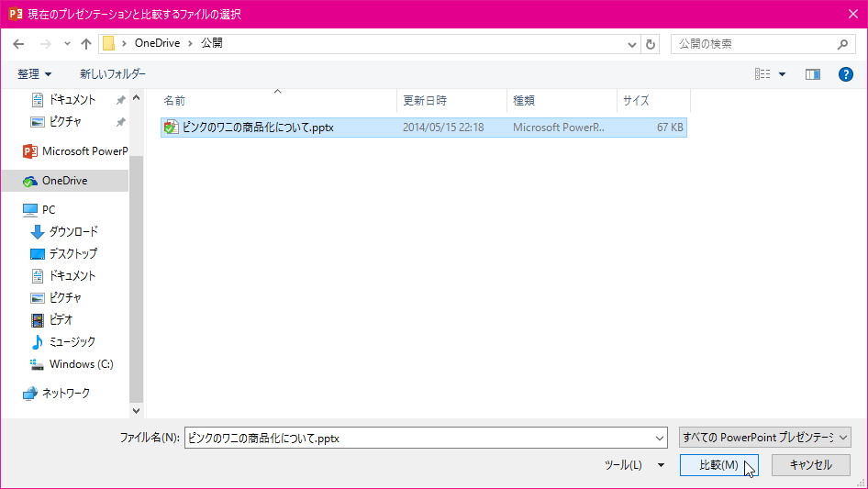868x489 pixels.
Task: Refresh the folder view
Action: pyautogui.click(x=651, y=44)
